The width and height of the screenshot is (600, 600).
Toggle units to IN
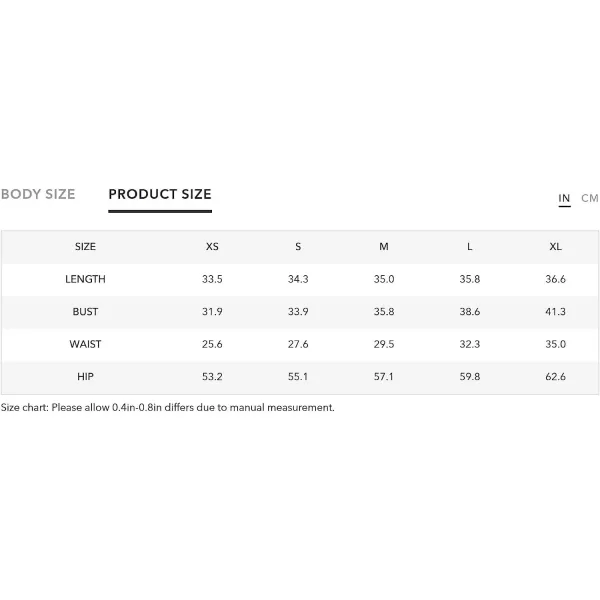point(564,198)
